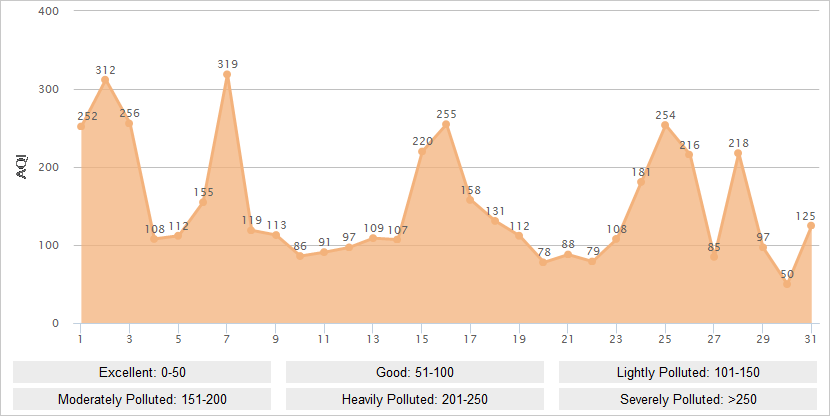This screenshot has height=416, width=830.
Task: Click the mid-month peak point 255
Action: tap(446, 124)
